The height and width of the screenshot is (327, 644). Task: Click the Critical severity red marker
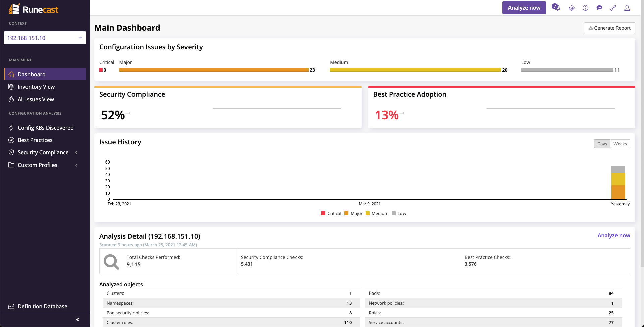click(101, 70)
